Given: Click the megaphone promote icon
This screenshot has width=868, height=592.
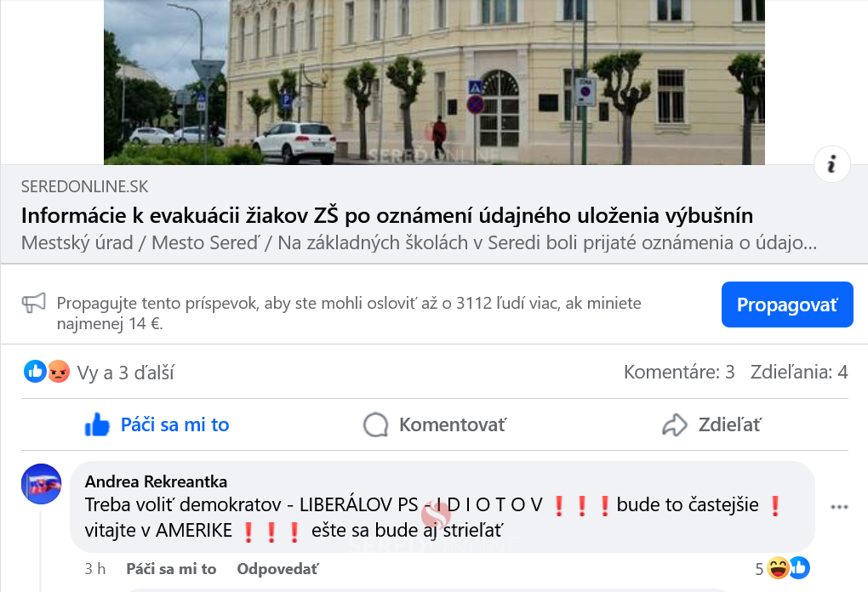Looking at the screenshot, I should [34, 303].
